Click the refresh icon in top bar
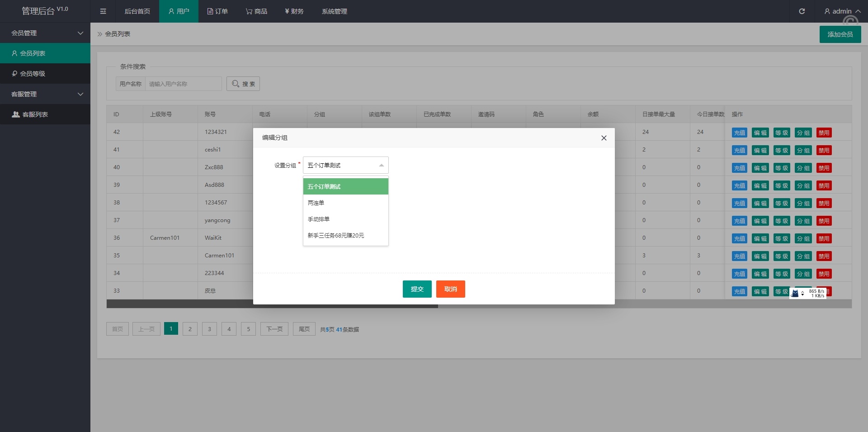Image resolution: width=868 pixels, height=432 pixels. 802,11
